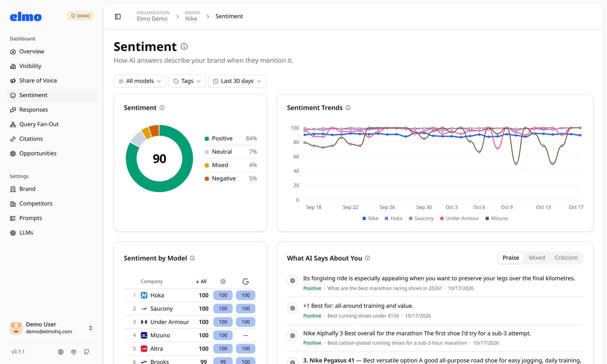The image size is (607, 364).
Task: Click the Hoka logo in model table
Action: tap(144, 295)
